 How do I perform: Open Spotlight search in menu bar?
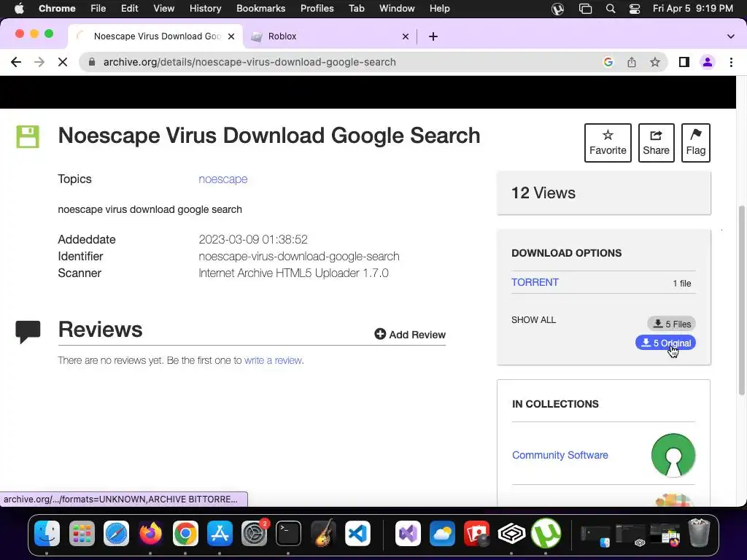(x=611, y=9)
